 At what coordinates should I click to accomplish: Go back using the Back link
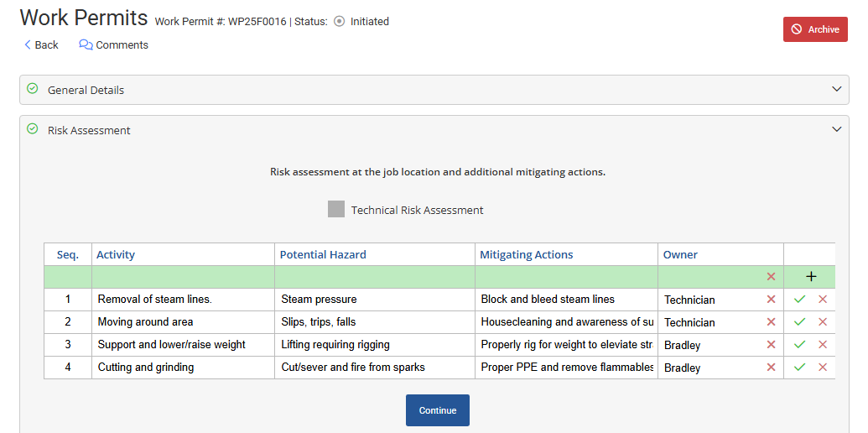41,45
